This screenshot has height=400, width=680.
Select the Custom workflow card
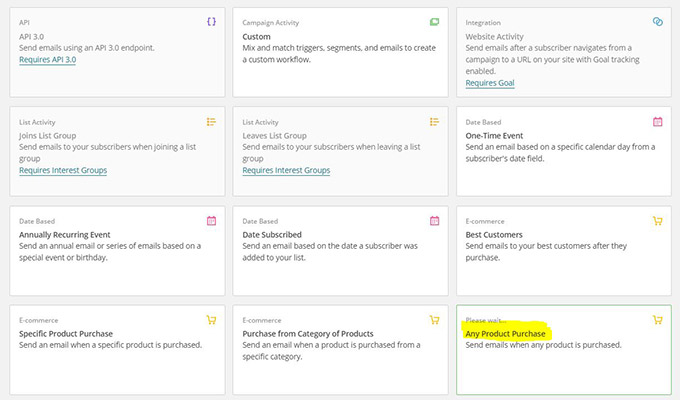[x=340, y=52]
